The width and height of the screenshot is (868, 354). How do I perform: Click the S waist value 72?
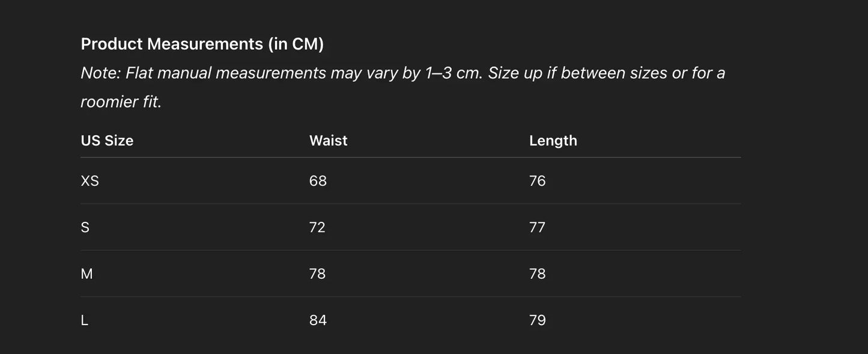pyautogui.click(x=317, y=227)
